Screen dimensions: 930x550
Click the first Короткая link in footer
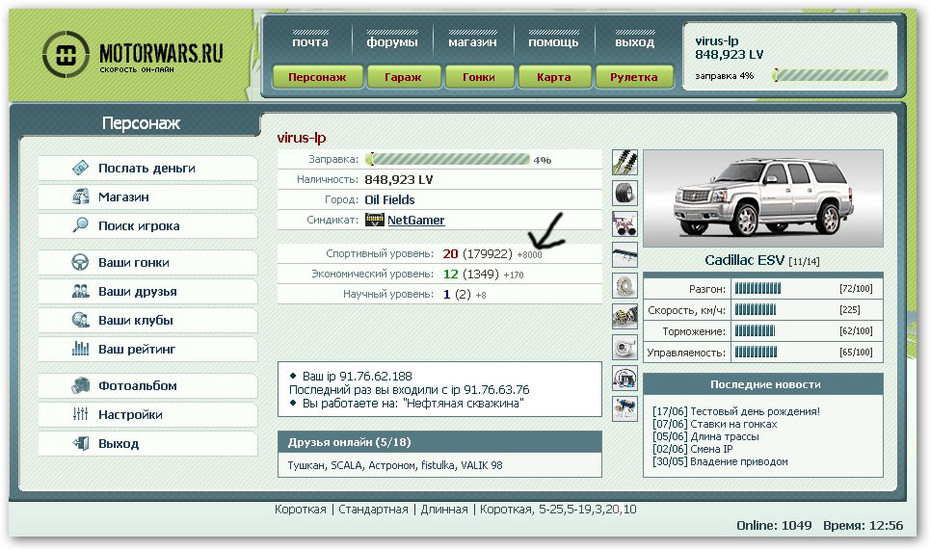(x=300, y=509)
